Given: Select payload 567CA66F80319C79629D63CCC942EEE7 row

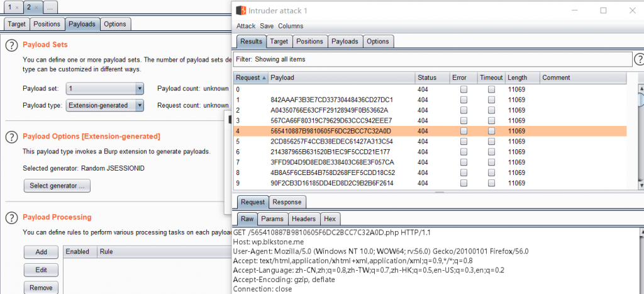Looking at the screenshot, I should tap(430, 120).
